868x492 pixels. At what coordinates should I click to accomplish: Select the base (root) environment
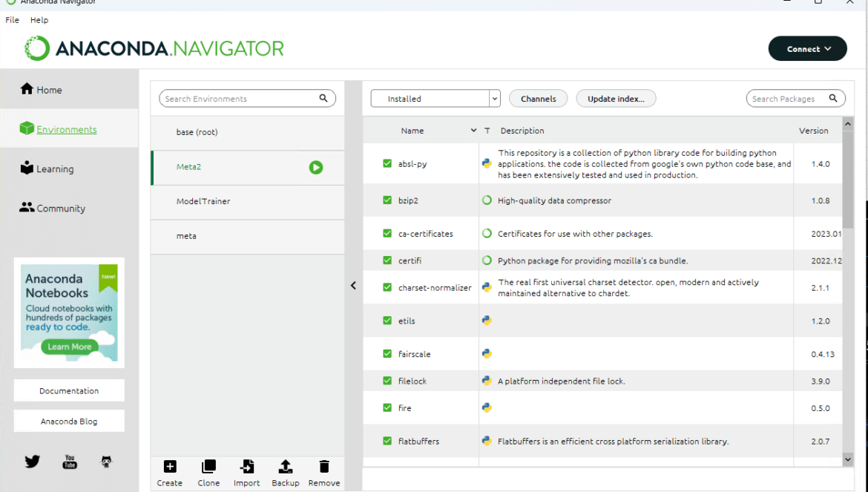[x=248, y=132]
